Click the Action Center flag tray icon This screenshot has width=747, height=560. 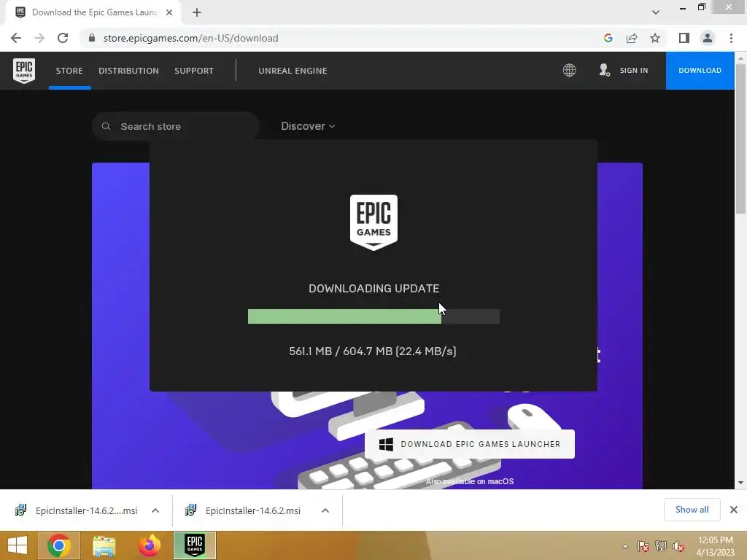coord(643,546)
